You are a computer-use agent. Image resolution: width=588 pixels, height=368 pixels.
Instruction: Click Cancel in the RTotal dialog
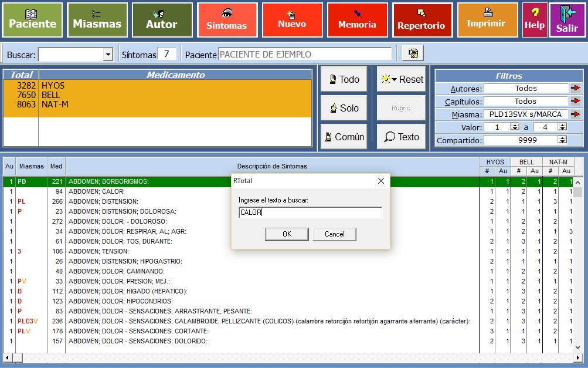click(335, 234)
